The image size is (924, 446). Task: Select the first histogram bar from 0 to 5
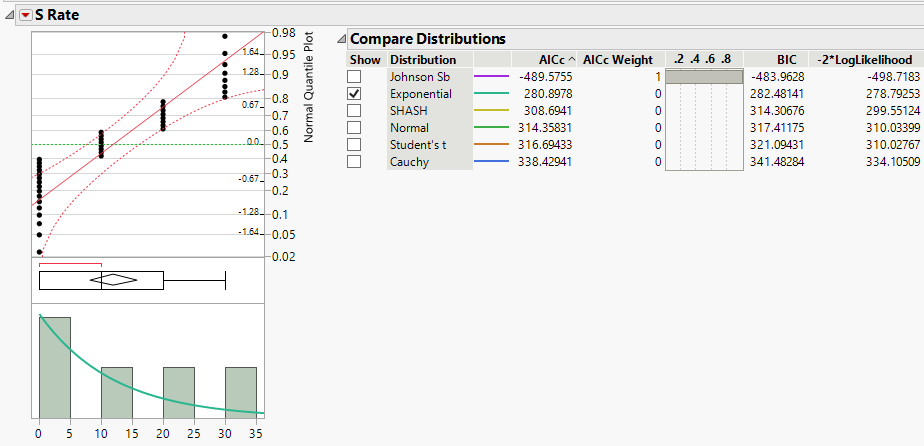coord(55,366)
